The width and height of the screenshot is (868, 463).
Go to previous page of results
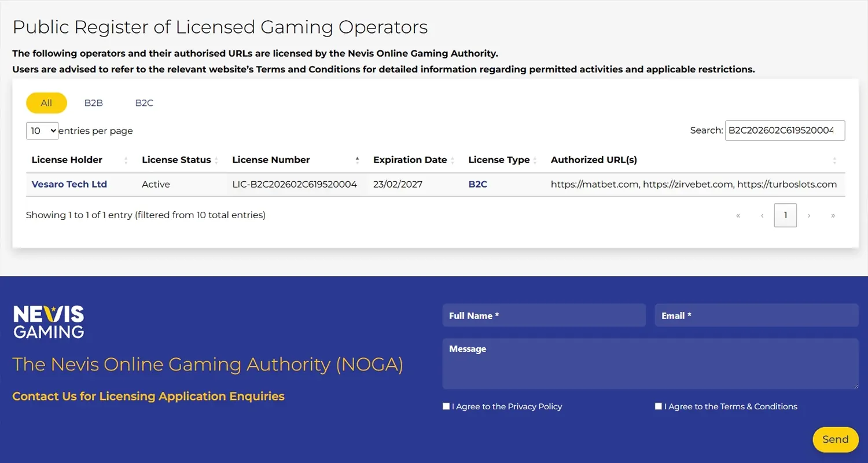762,215
